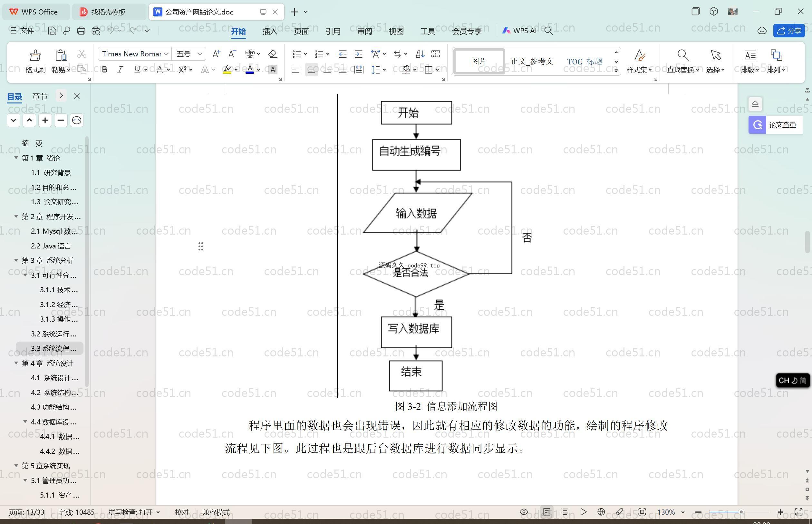The image size is (812, 524).
Task: Click the CH input method indicator
Action: point(793,380)
